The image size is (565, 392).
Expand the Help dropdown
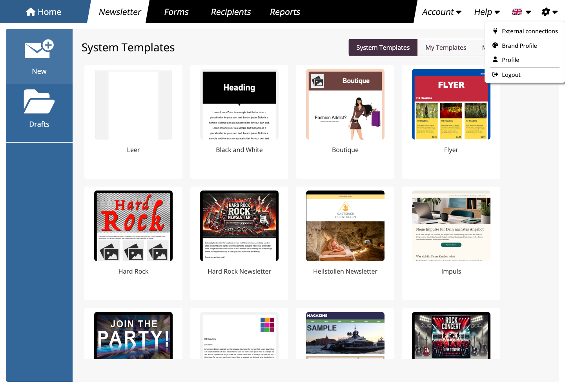[487, 12]
